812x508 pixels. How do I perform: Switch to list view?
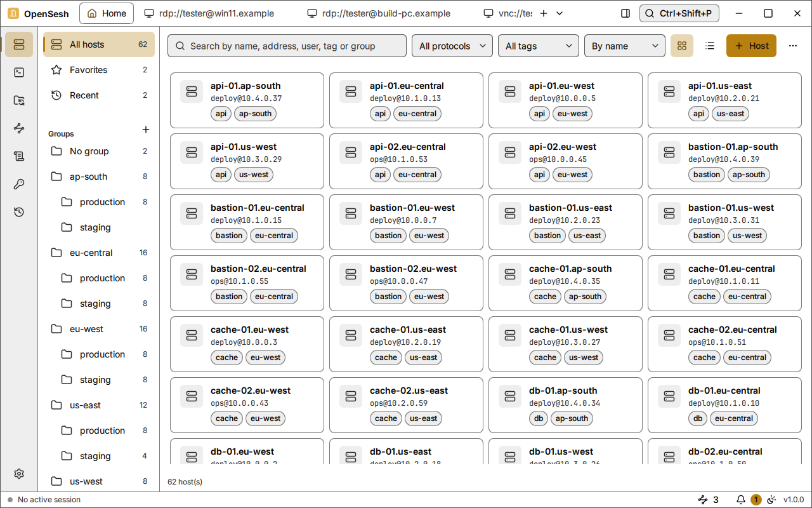pyautogui.click(x=710, y=46)
